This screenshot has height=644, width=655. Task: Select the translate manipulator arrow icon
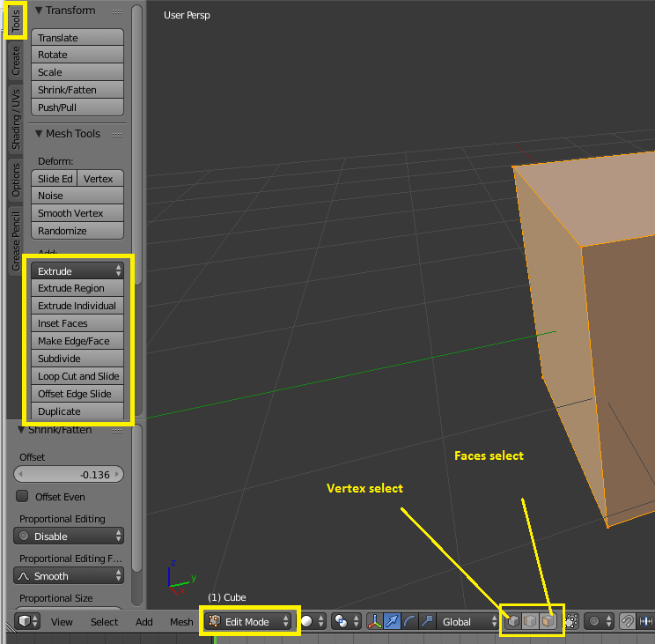[x=392, y=621]
